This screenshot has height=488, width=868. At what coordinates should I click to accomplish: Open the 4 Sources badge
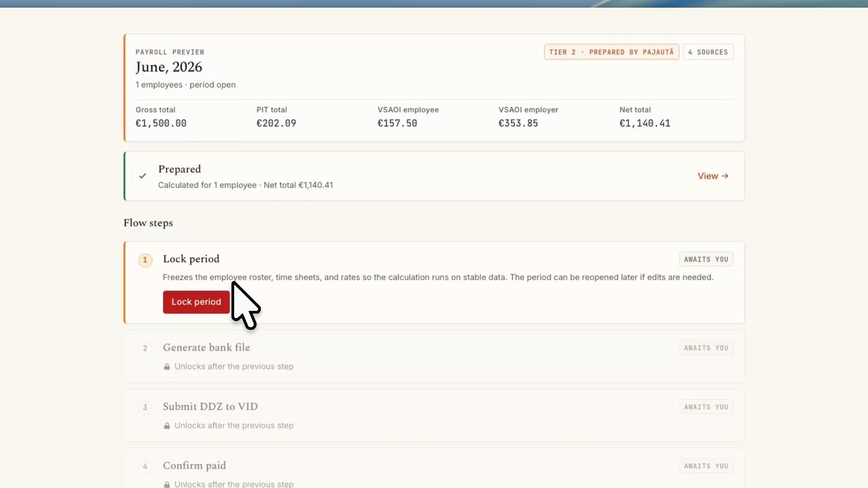(708, 52)
